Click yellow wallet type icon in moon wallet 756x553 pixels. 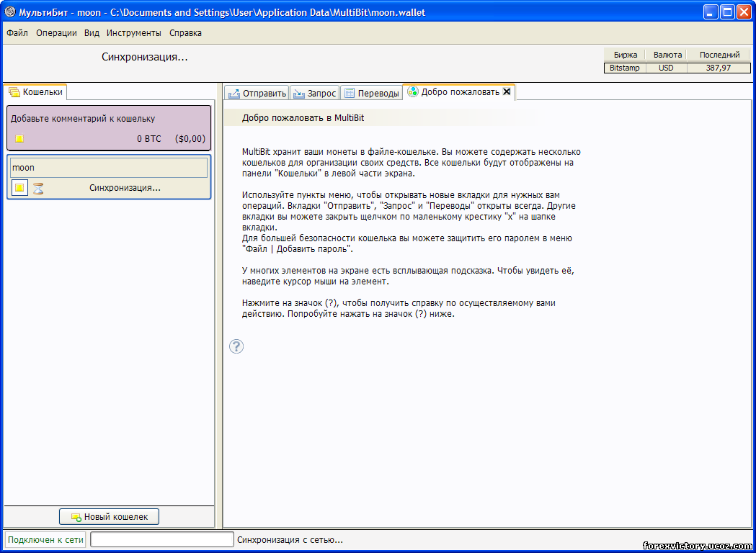point(19,188)
